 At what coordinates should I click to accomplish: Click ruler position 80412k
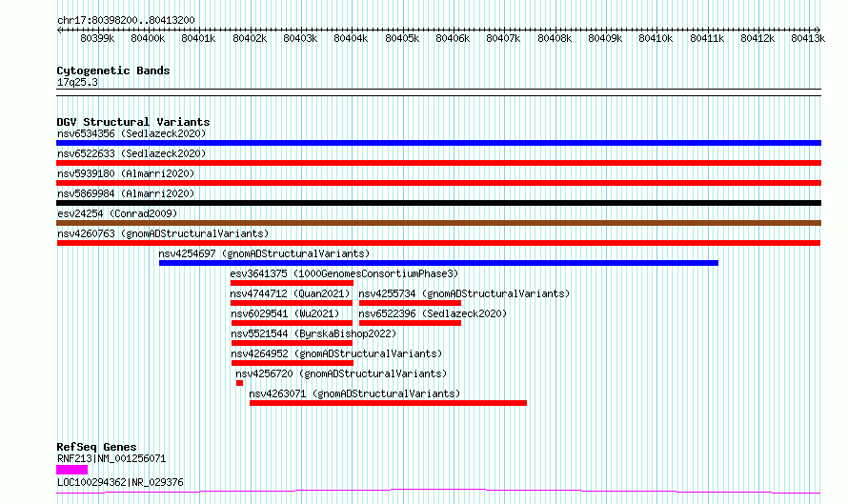coord(757,38)
